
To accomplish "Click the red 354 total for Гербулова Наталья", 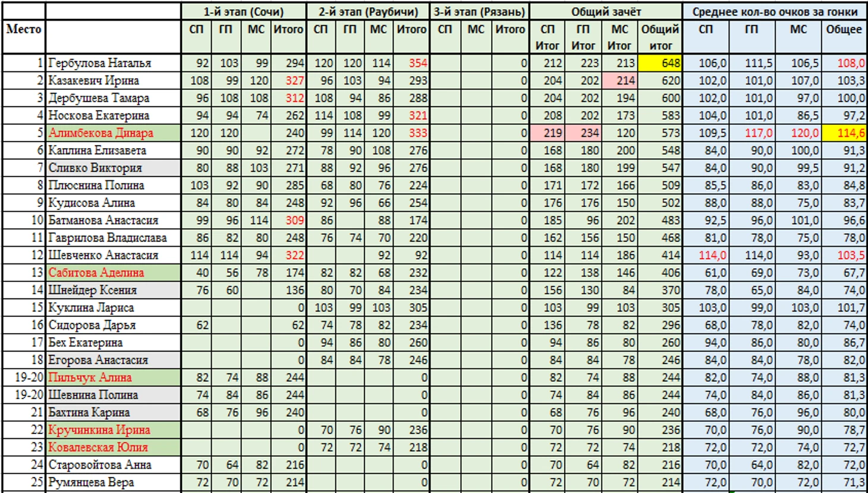I will click(411, 63).
